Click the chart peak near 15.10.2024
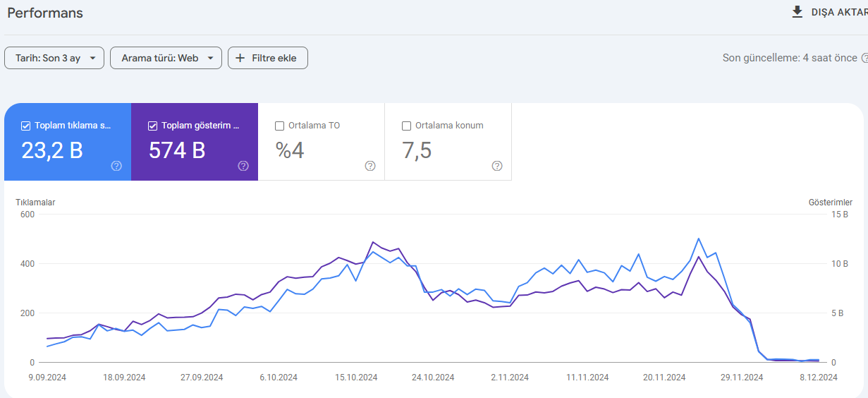The image size is (868, 398). point(373,242)
